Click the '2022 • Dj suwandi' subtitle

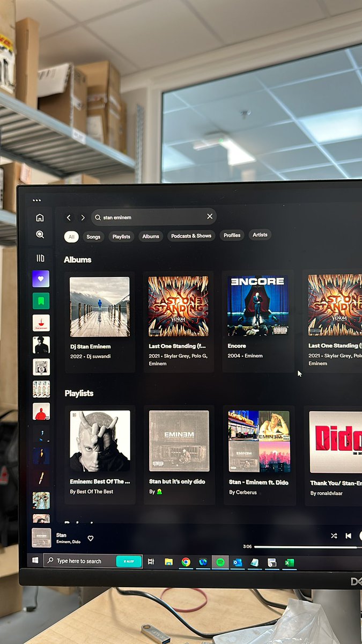click(x=90, y=356)
